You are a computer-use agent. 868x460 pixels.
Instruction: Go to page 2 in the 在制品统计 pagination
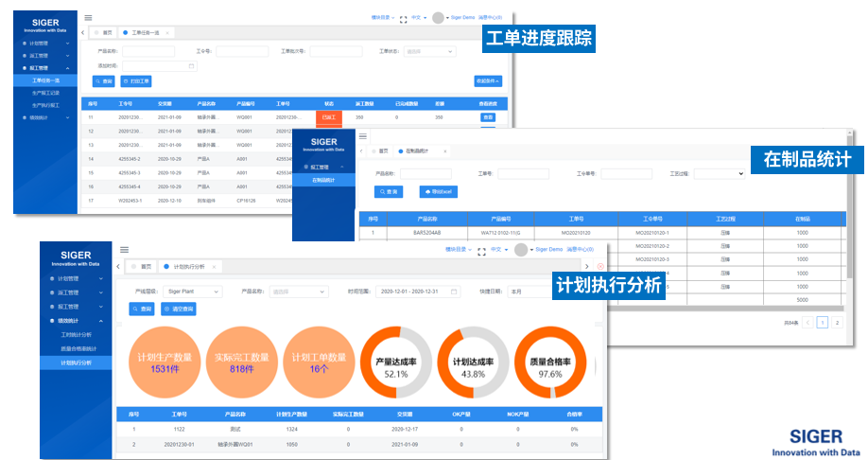(x=836, y=323)
